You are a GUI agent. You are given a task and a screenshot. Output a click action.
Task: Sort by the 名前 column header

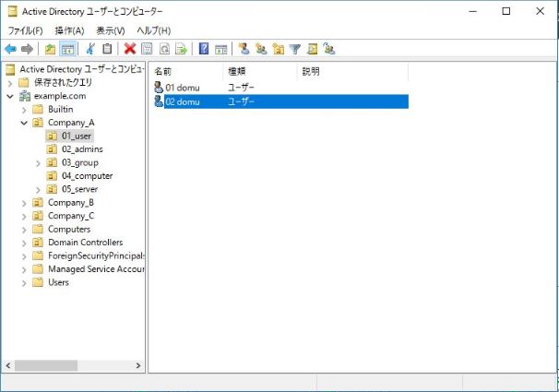(185, 71)
